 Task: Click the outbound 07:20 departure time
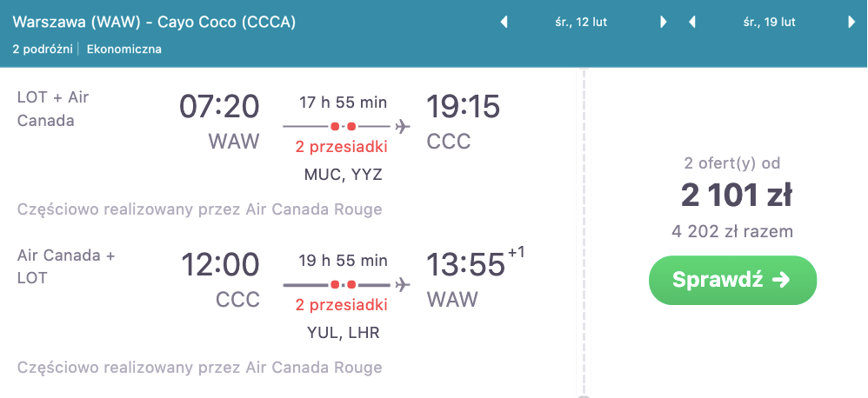pyautogui.click(x=219, y=107)
